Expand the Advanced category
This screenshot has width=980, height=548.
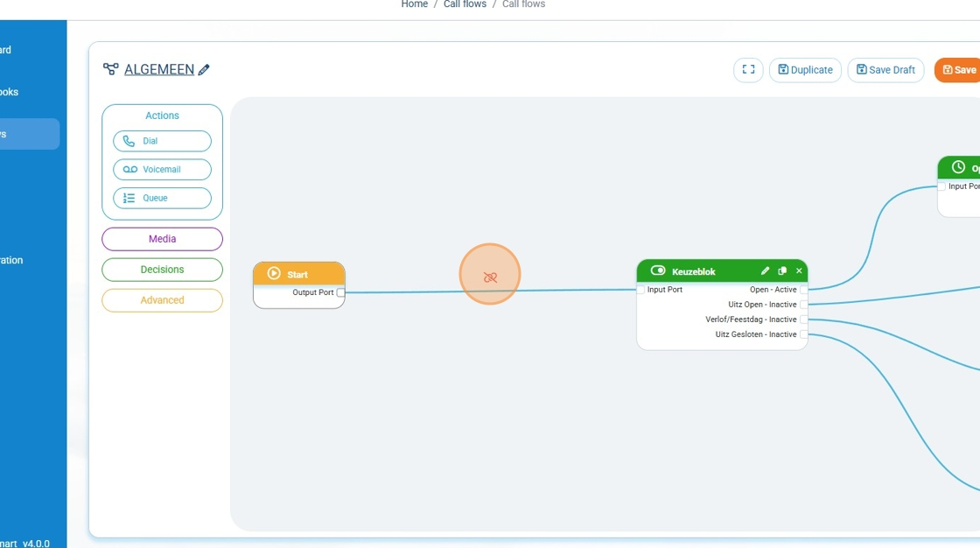(162, 300)
